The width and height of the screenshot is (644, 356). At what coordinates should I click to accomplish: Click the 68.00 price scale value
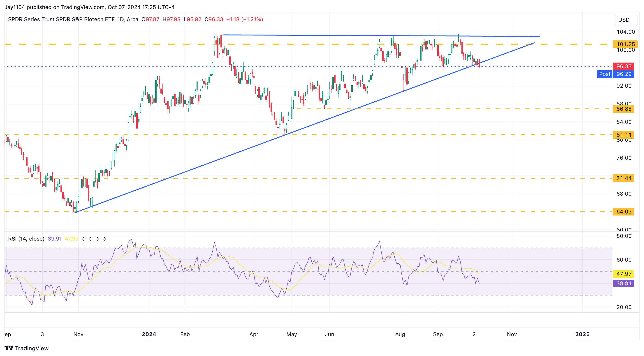[x=624, y=194]
